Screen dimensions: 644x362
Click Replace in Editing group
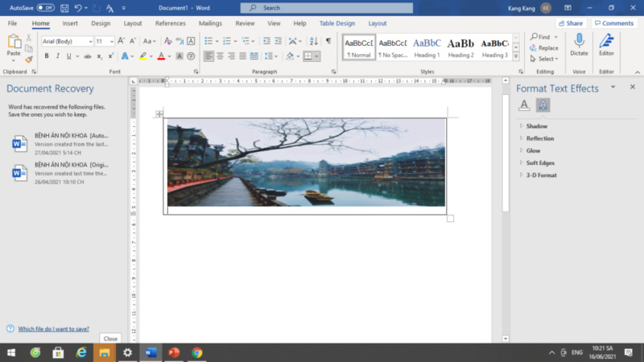coord(544,48)
